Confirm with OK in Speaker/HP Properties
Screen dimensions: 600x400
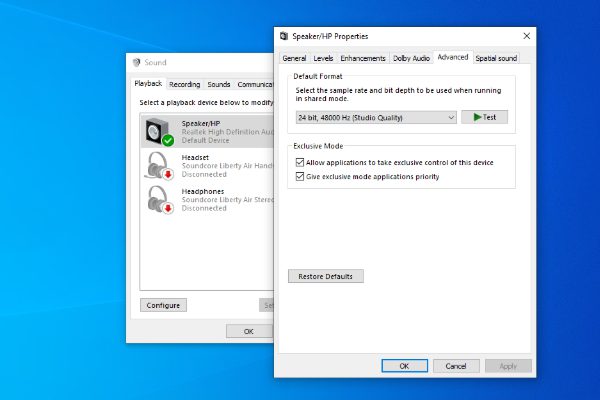(404, 366)
